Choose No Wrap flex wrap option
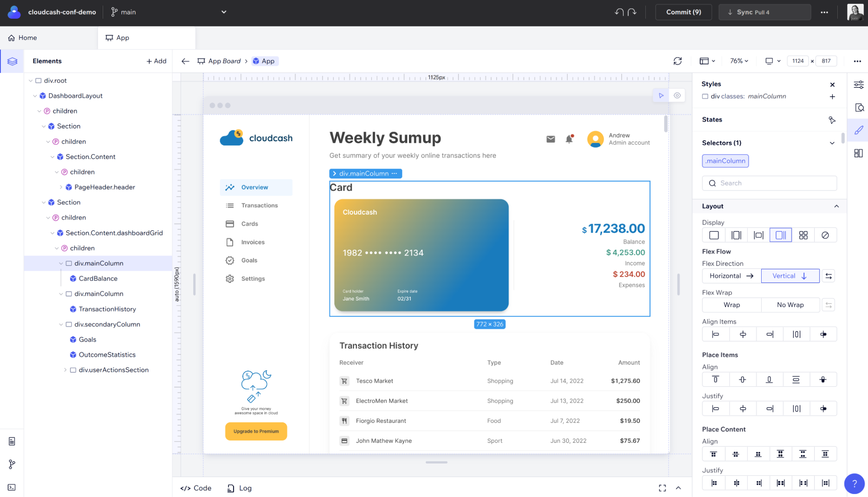This screenshot has width=868, height=497. (x=790, y=305)
